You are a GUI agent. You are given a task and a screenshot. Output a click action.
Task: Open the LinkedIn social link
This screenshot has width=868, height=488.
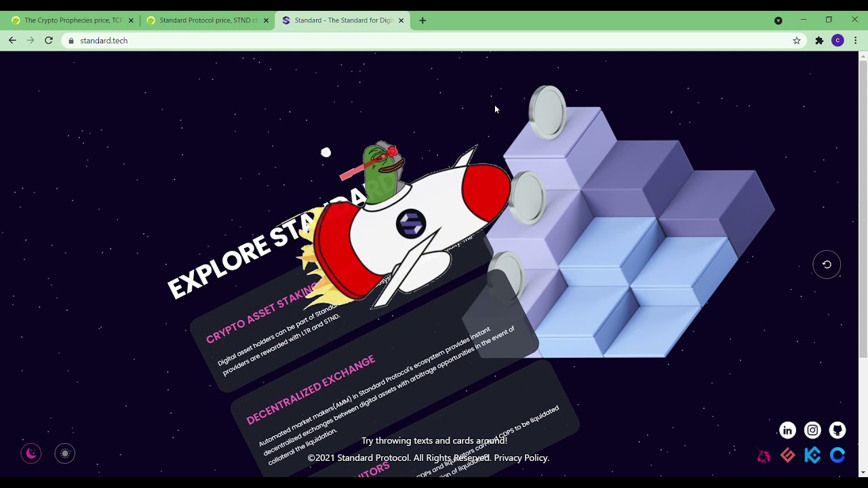point(787,430)
